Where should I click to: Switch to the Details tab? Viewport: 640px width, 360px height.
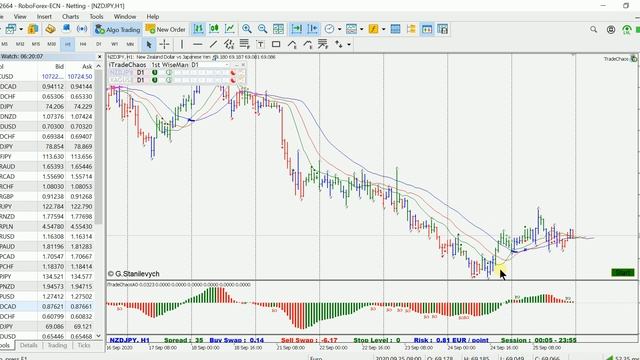click(x=29, y=345)
